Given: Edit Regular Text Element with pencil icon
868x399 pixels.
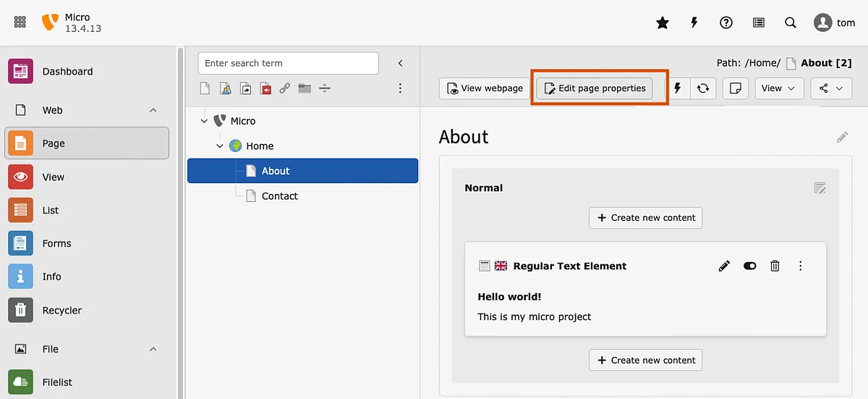Looking at the screenshot, I should pyautogui.click(x=724, y=266).
